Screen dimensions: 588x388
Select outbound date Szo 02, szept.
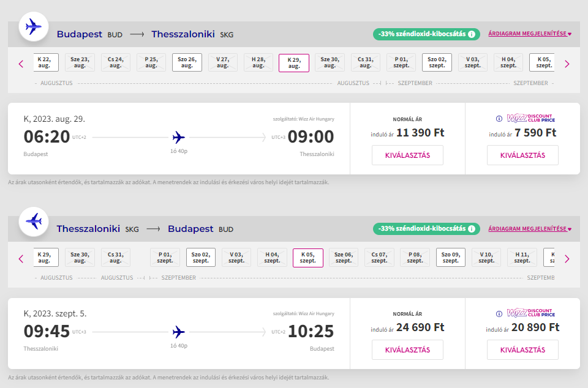click(437, 62)
